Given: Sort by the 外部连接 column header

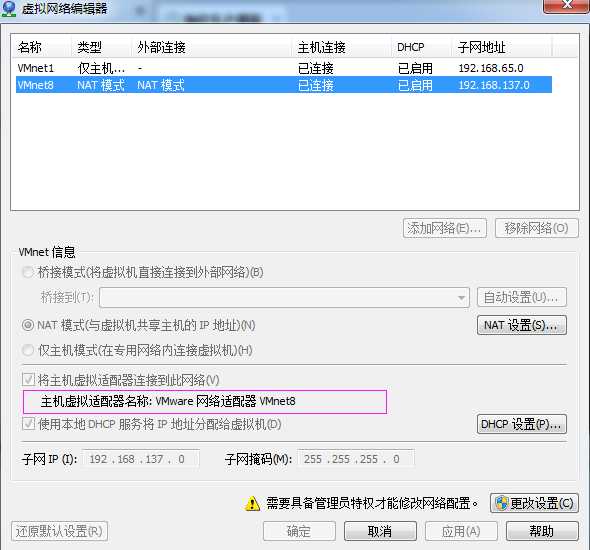Looking at the screenshot, I should [211, 47].
